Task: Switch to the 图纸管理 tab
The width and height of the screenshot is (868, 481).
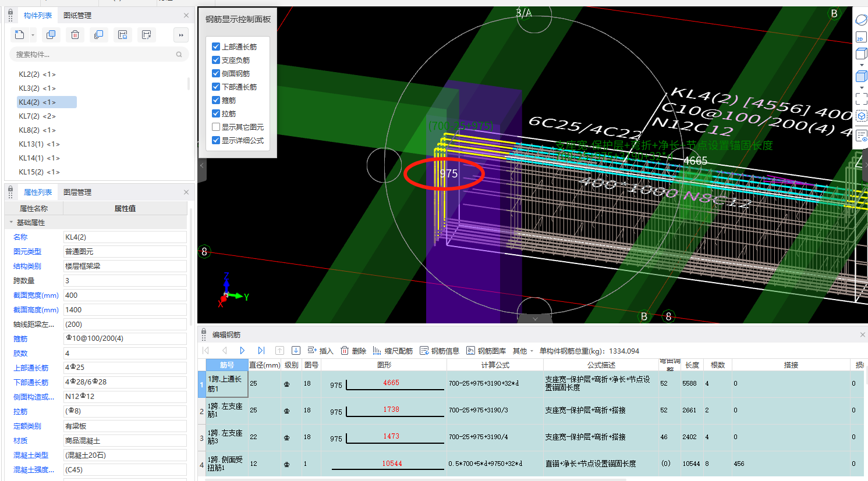Action: coord(77,16)
